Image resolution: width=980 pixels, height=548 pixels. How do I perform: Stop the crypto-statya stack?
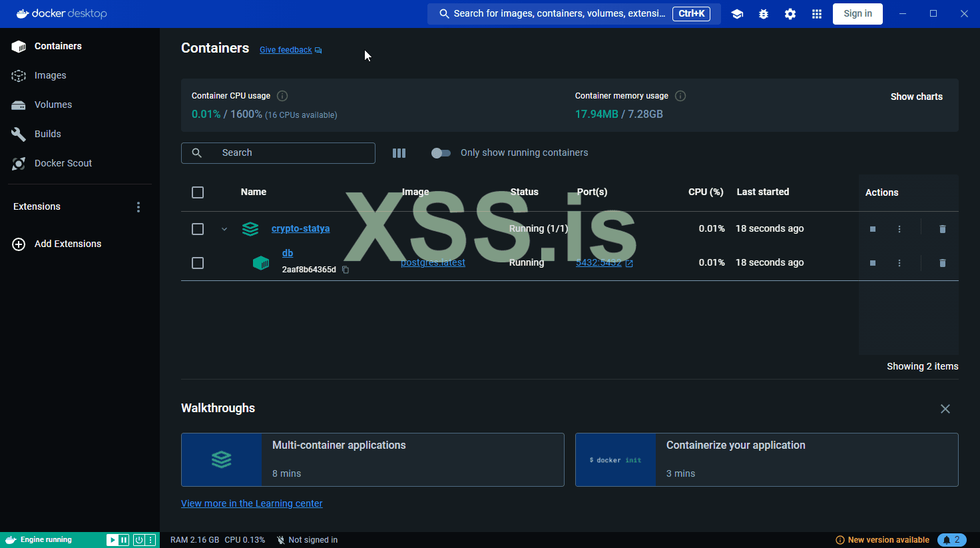coord(873,229)
